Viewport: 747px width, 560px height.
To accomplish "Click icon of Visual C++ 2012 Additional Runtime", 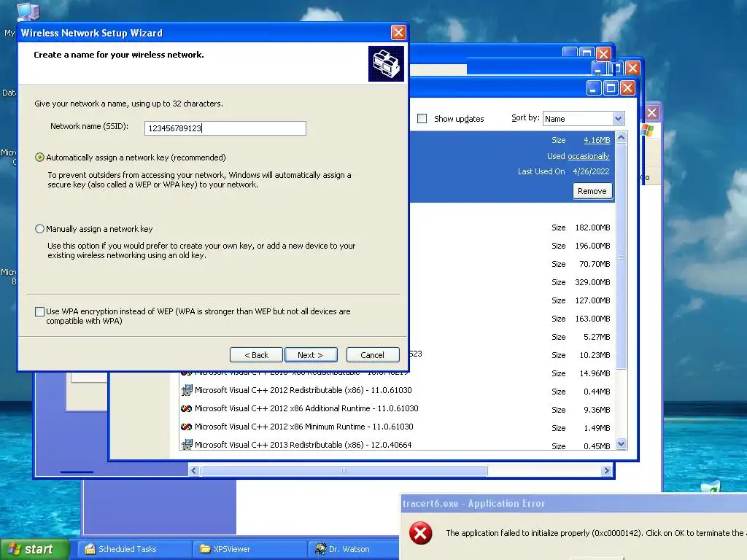I will pyautogui.click(x=186, y=408).
